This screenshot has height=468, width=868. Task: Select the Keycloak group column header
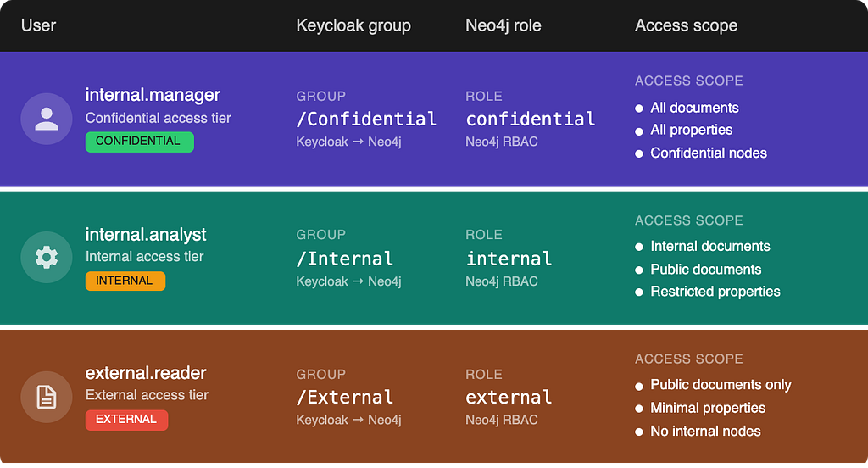tap(353, 25)
